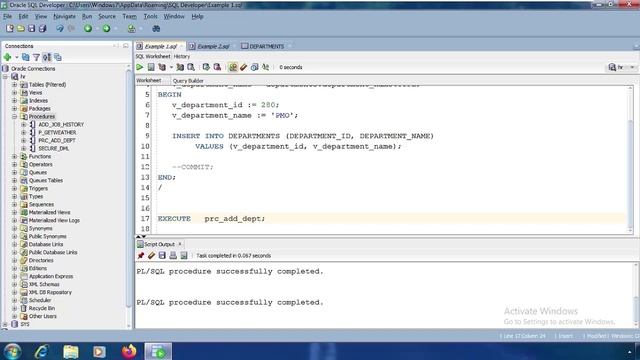Switch to the Query Builder tab
Screen dimensions: 640x360
point(188,81)
